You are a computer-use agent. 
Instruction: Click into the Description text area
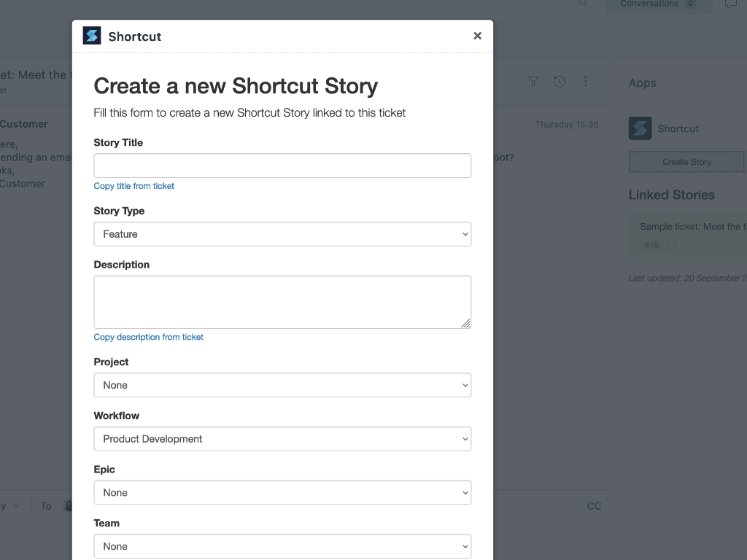click(282, 302)
